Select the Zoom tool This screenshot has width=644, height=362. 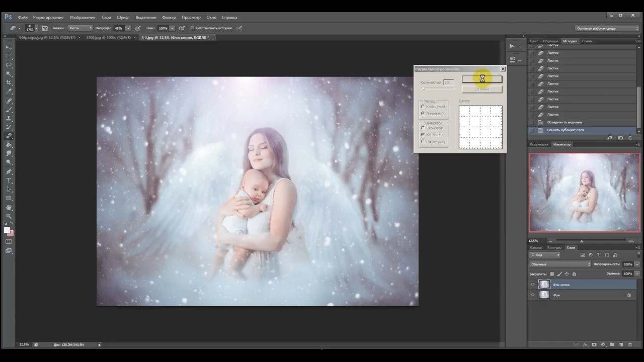click(x=9, y=216)
